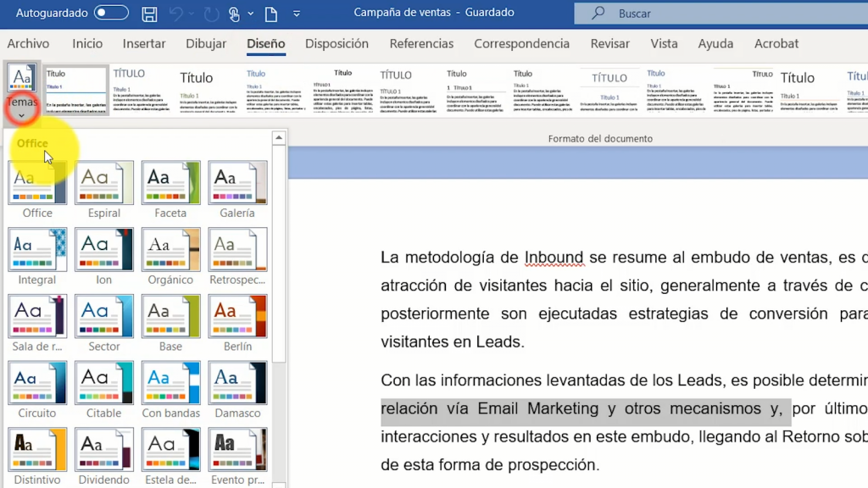This screenshot has width=868, height=488.
Task: Apply the Integral theme
Action: click(x=37, y=257)
